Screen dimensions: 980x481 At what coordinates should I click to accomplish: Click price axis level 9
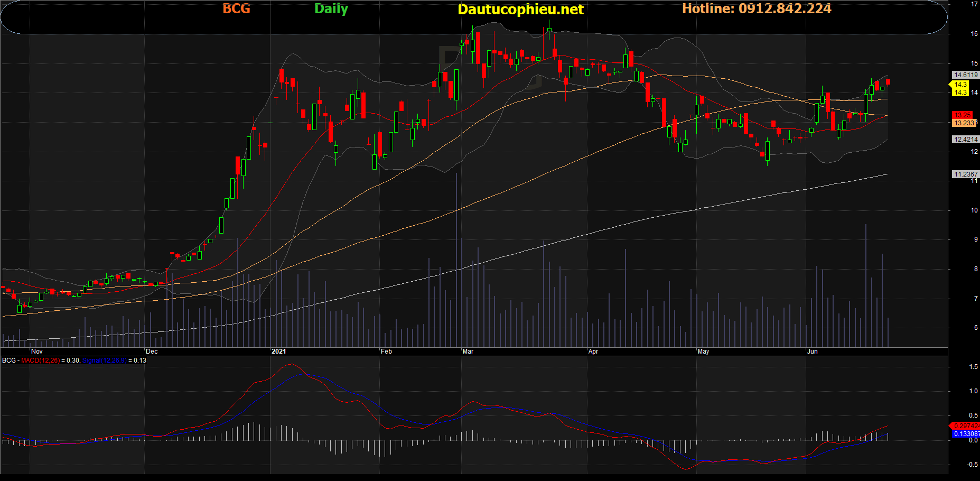[976, 239]
